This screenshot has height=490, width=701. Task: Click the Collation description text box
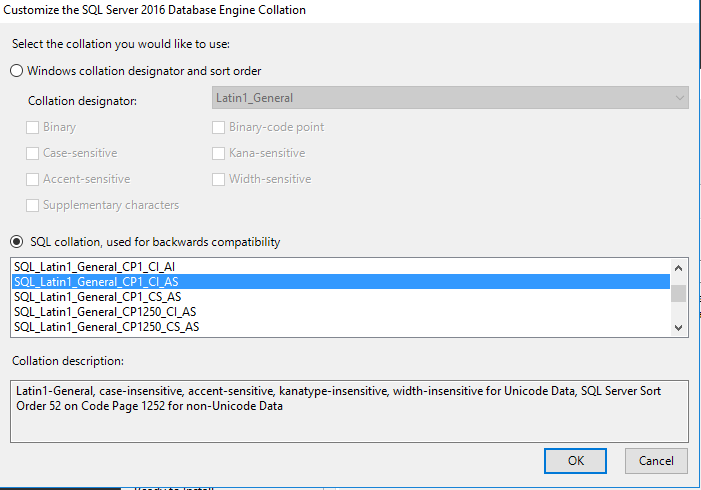[349, 411]
